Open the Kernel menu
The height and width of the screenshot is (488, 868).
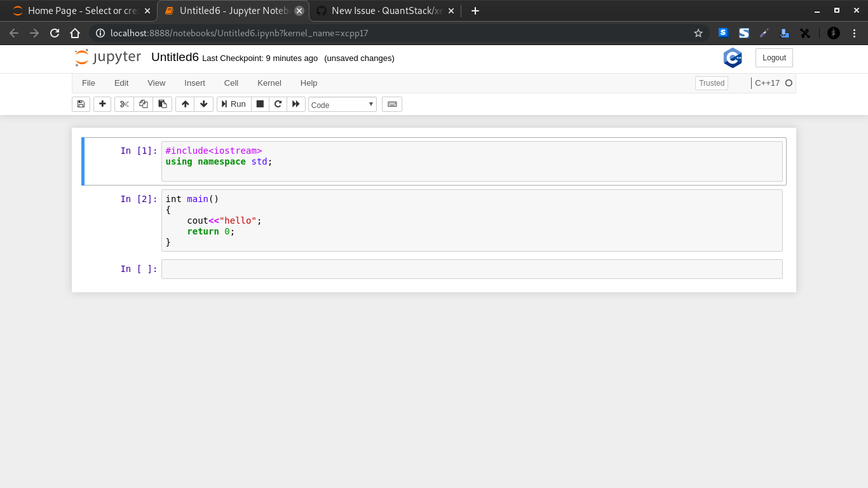coord(269,83)
